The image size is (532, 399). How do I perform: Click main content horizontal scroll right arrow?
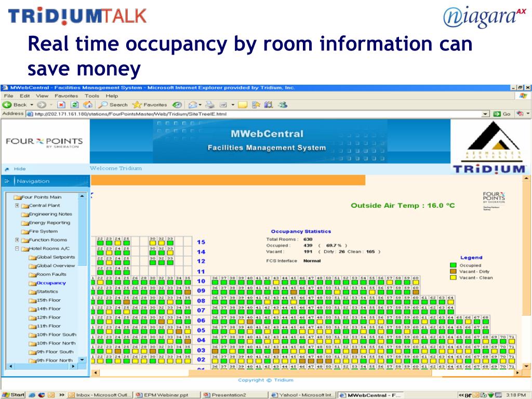click(517, 373)
